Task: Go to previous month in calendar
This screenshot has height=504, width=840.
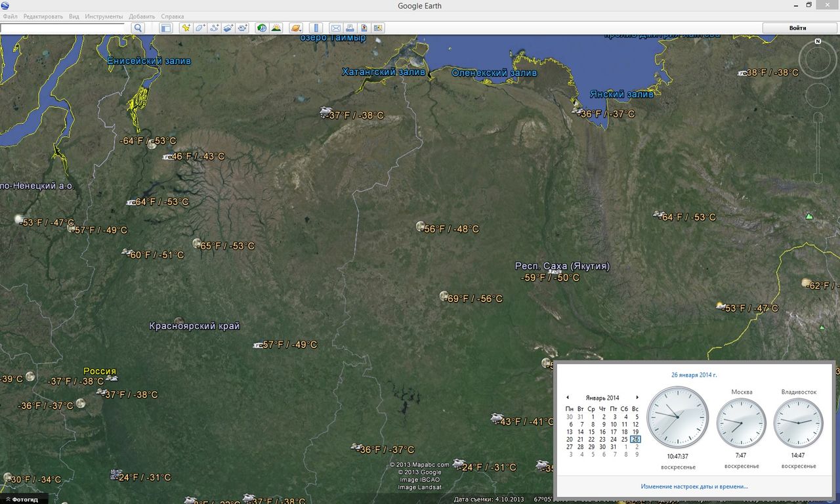Action: [568, 398]
